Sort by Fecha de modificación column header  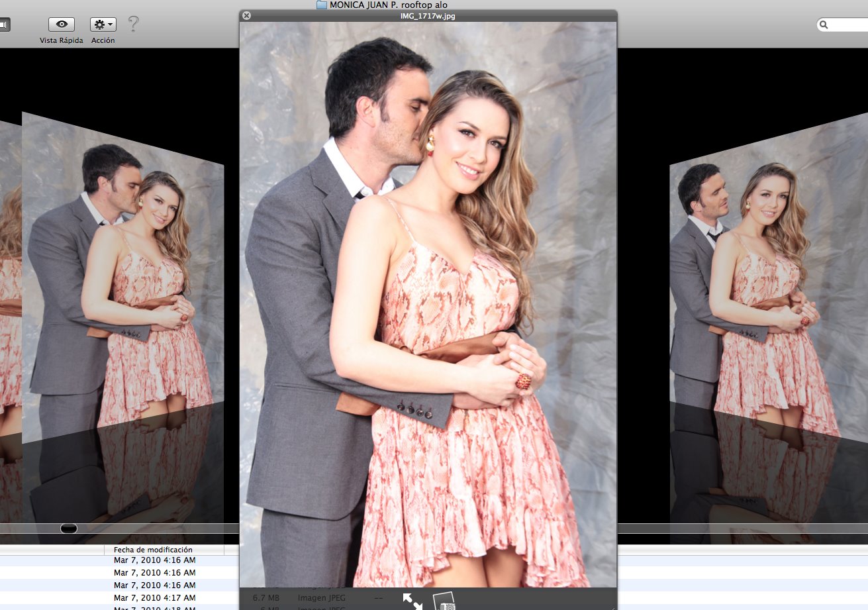point(164,550)
